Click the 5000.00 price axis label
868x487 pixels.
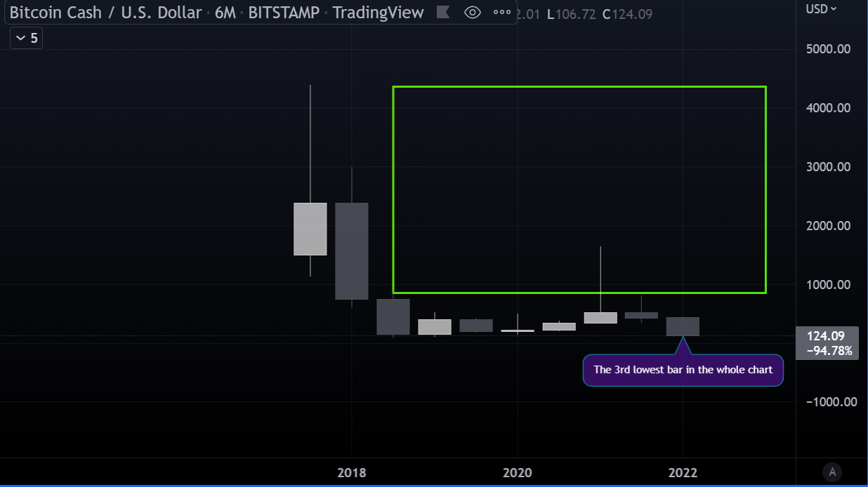click(x=829, y=49)
